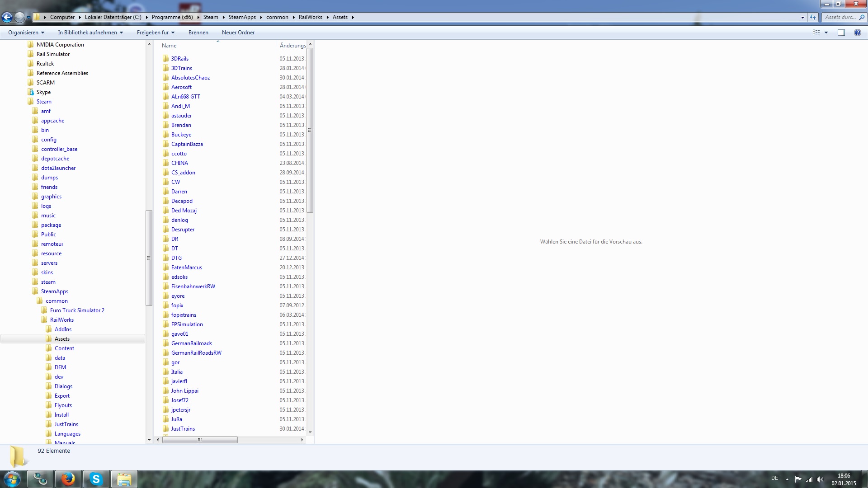The image size is (868, 488).
Task: Open the view options dropdown arrow
Action: 826,33
